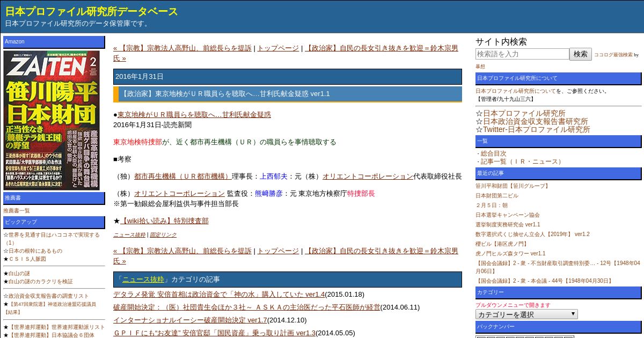Open 【wiki拾い読み】特別捜査部 link
This screenshot has height=338, width=644.
coord(164,221)
